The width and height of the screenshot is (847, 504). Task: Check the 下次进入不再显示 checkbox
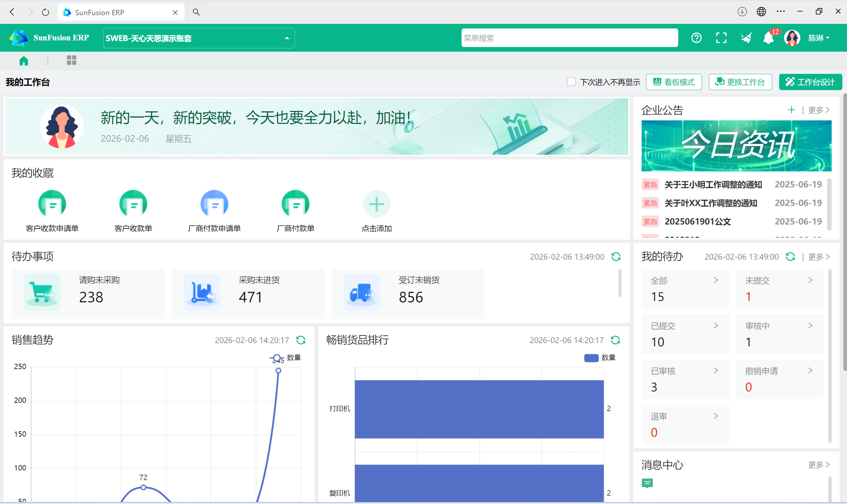571,82
